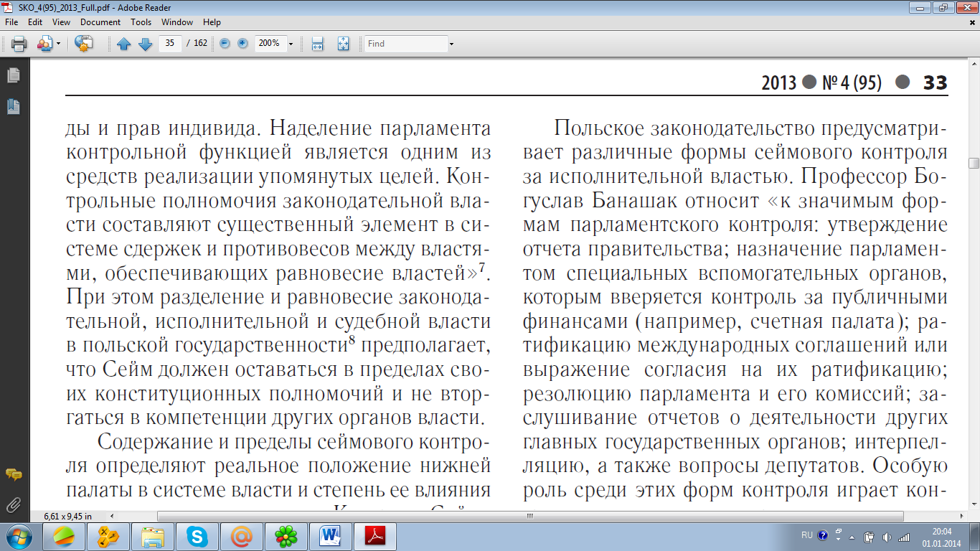Viewport: 980px width, 551px height.
Task: Open the Pages panel in left sidebar
Action: pos(13,75)
